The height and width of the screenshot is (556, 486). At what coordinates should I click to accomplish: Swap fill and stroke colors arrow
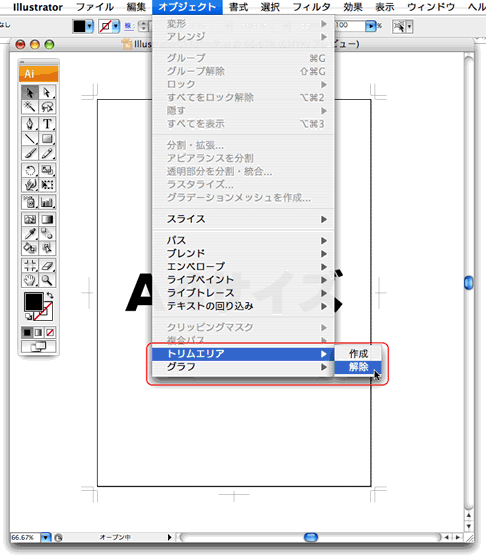tap(50, 295)
